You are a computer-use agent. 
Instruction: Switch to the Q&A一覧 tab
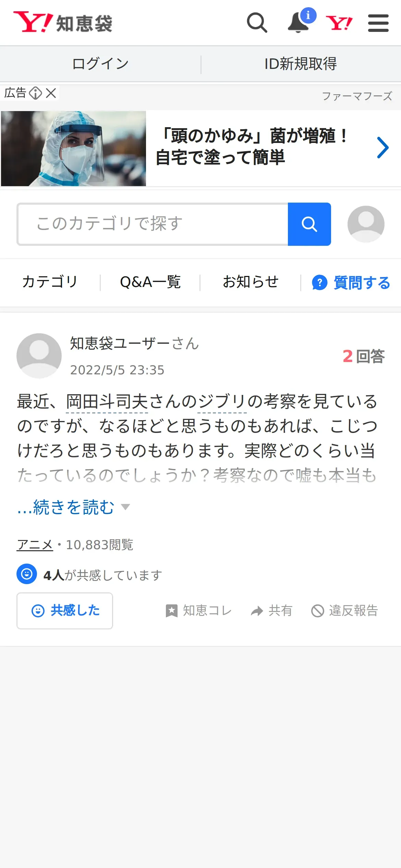[x=150, y=282]
